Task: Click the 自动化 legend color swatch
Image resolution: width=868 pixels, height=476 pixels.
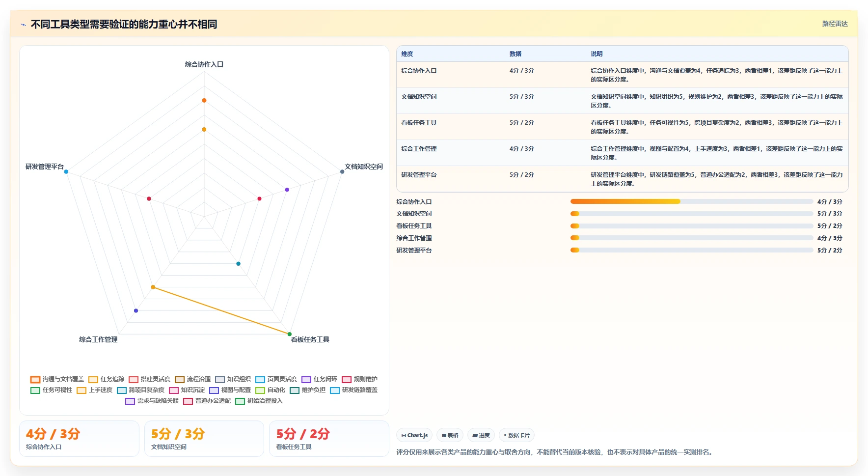Action: (260, 391)
